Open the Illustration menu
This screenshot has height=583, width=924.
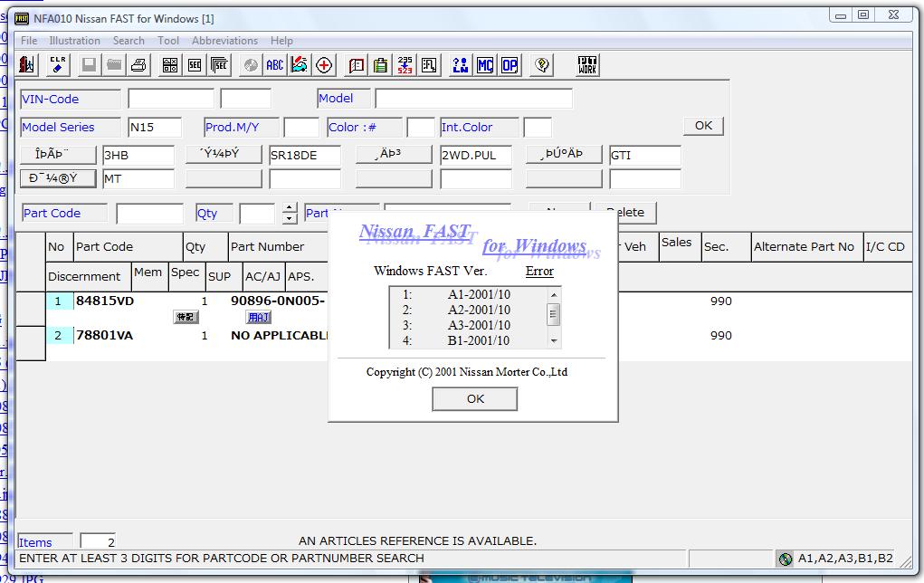(74, 41)
